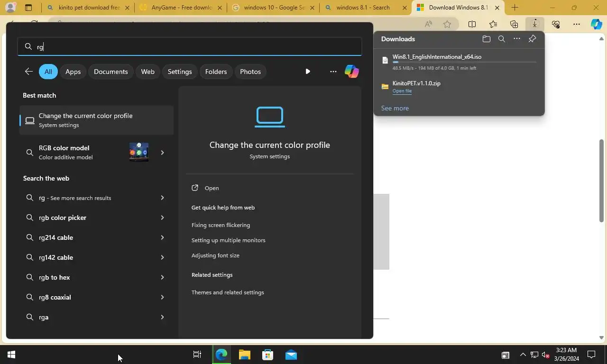Add page to favorites star icon

447,24
